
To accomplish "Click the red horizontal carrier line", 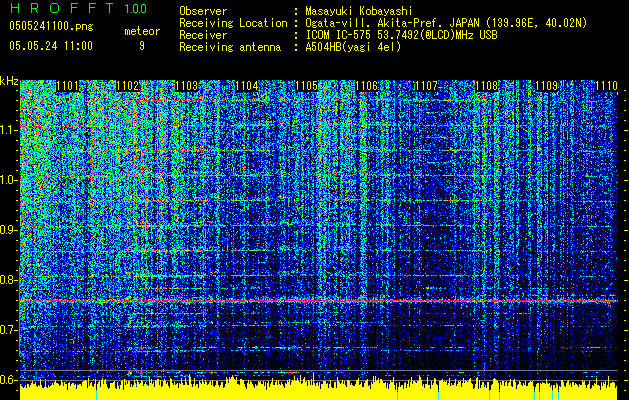I will coord(320,300).
